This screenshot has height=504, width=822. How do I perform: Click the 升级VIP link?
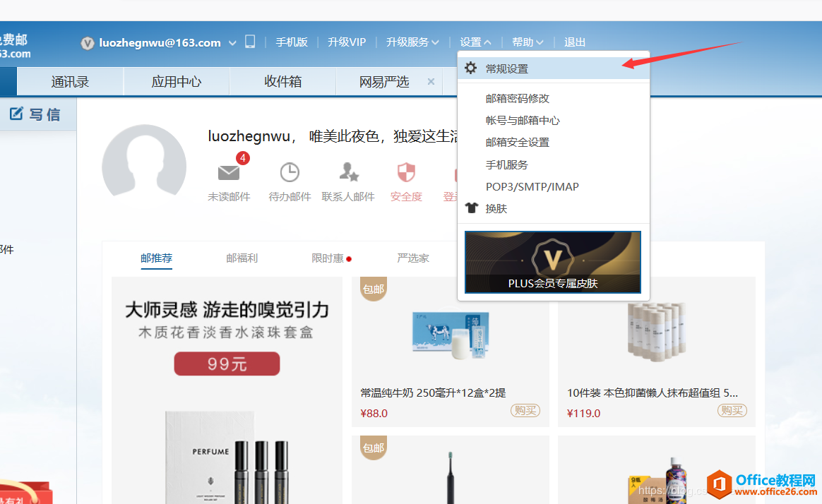[347, 42]
